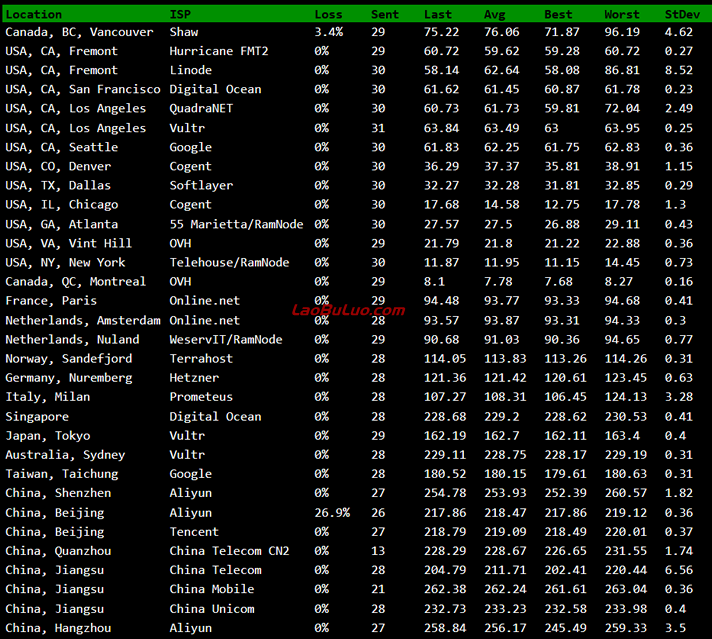Screen dimensions: 712x639
Task: Click WeservIT/RamNode ISP entry
Action: click(x=226, y=340)
